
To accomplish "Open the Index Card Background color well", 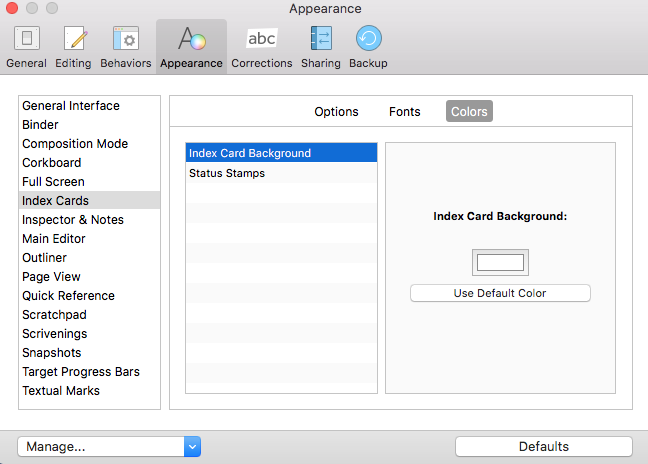I will click(500, 262).
